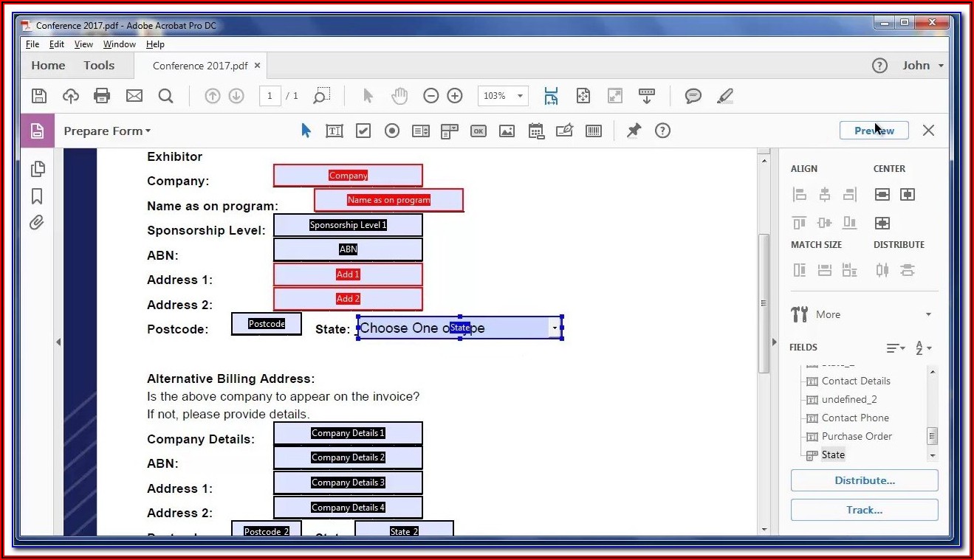Click the Add Image Field icon
The width and height of the screenshot is (974, 560).
click(507, 131)
